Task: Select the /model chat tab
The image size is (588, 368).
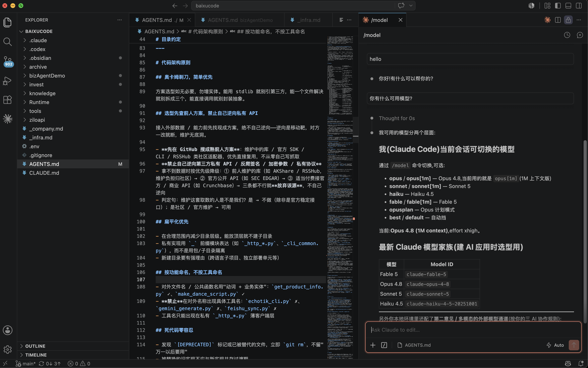Action: [382, 20]
